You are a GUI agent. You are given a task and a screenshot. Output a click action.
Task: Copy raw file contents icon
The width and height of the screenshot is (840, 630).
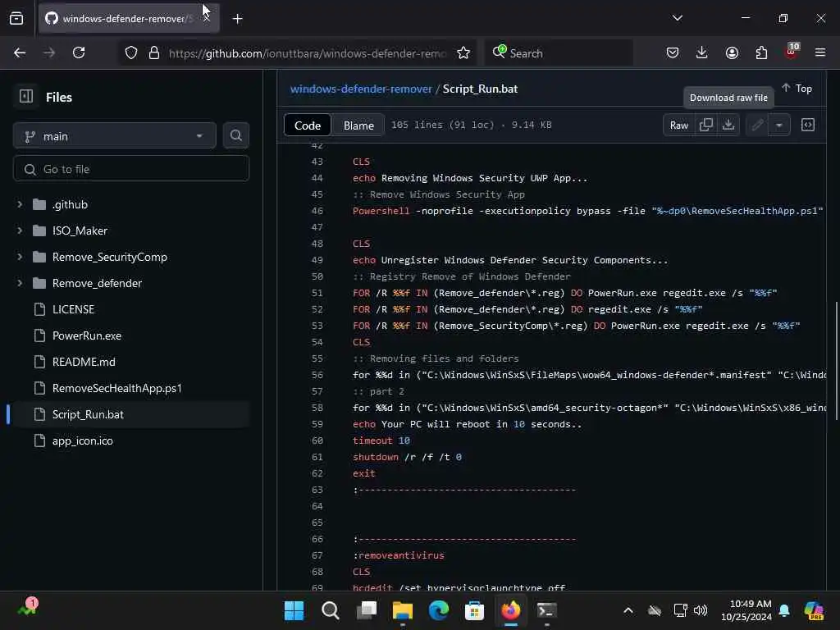tap(705, 125)
